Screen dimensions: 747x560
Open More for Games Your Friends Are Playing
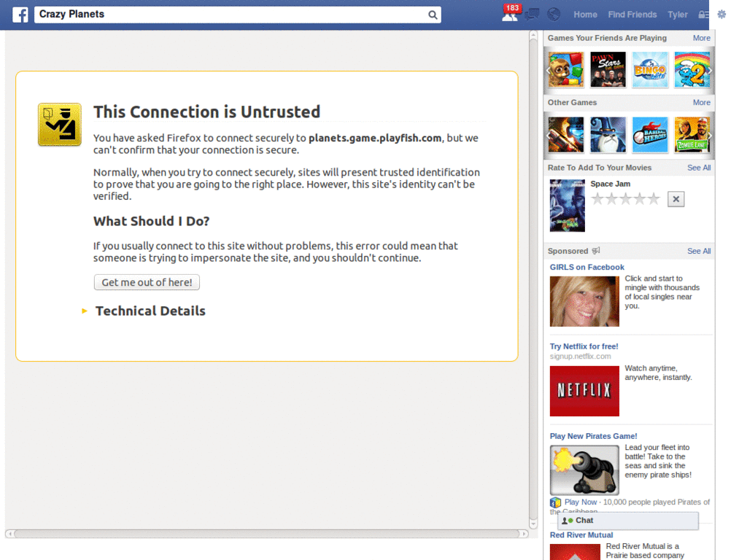coord(701,38)
